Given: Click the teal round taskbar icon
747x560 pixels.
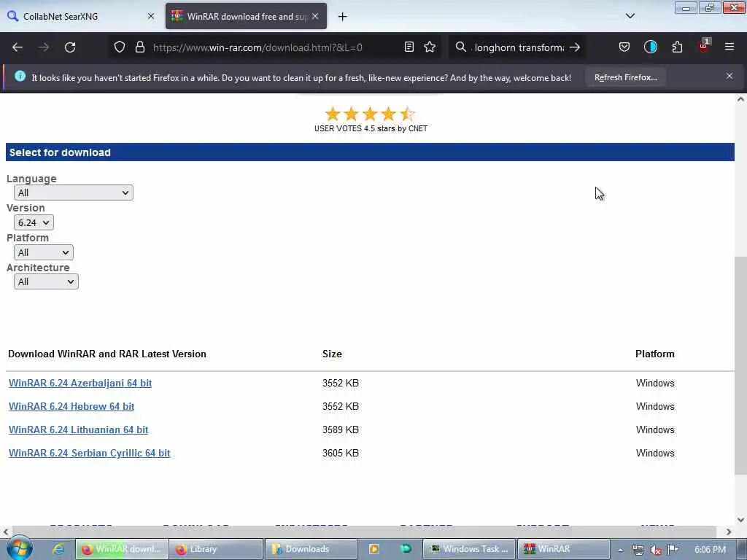Looking at the screenshot, I should pyautogui.click(x=406, y=549).
